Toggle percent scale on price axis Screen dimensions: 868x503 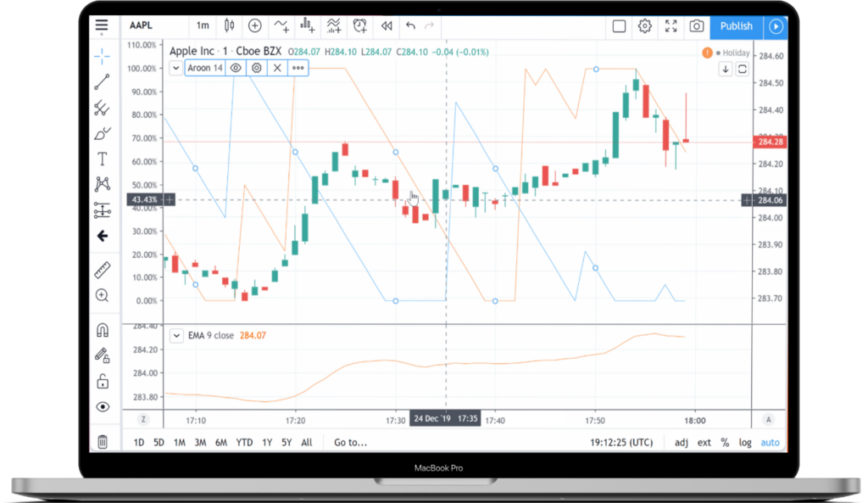coord(725,442)
